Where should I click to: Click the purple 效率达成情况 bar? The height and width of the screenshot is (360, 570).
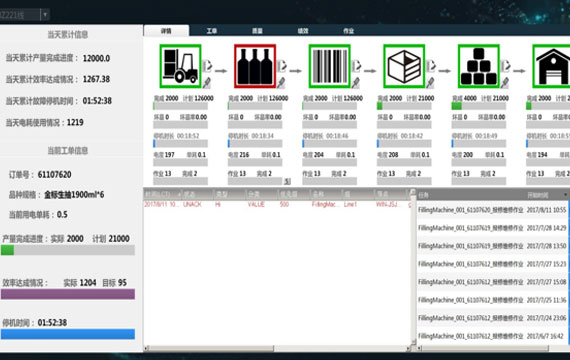[68, 294]
